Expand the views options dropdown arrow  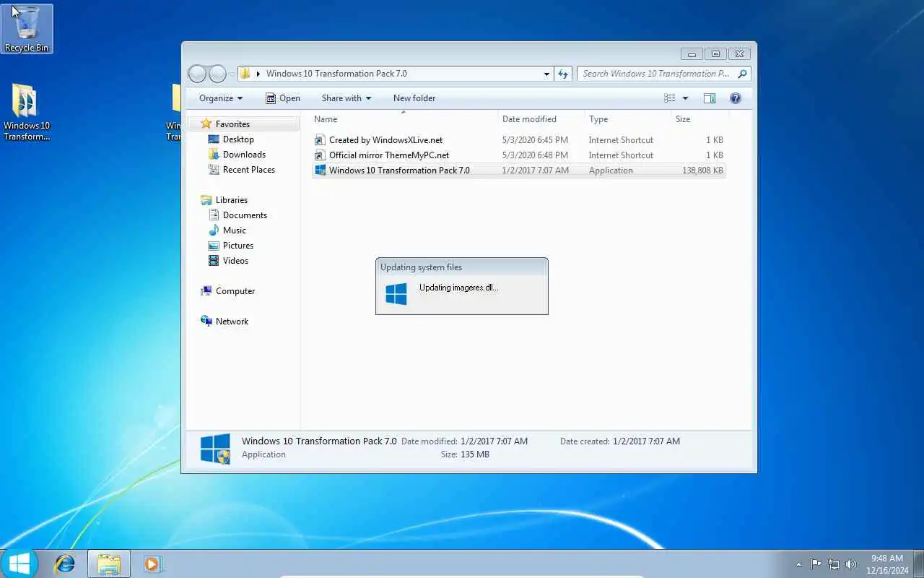[685, 98]
